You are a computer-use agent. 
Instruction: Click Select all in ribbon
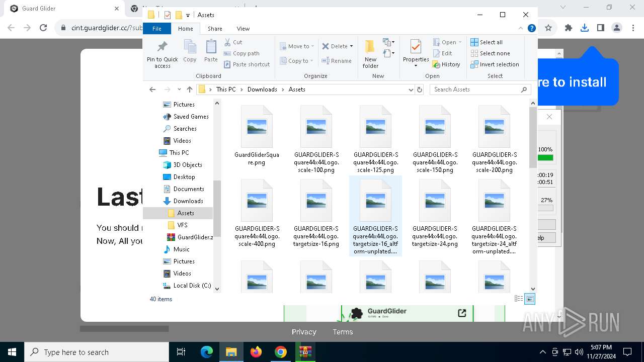point(487,42)
